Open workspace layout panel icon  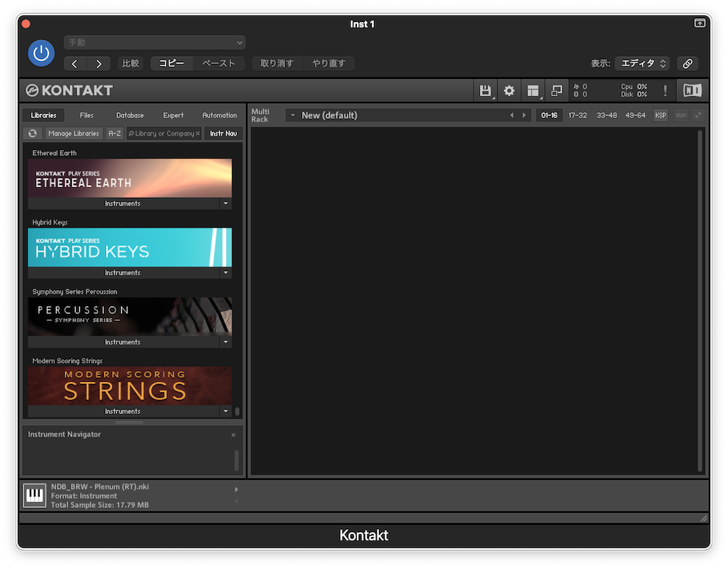[532, 90]
